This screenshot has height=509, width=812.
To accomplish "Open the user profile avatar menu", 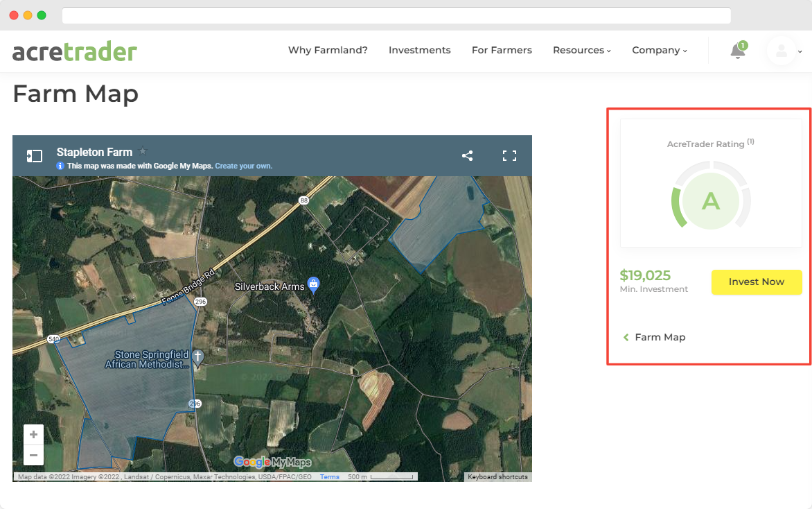I will tap(782, 51).
